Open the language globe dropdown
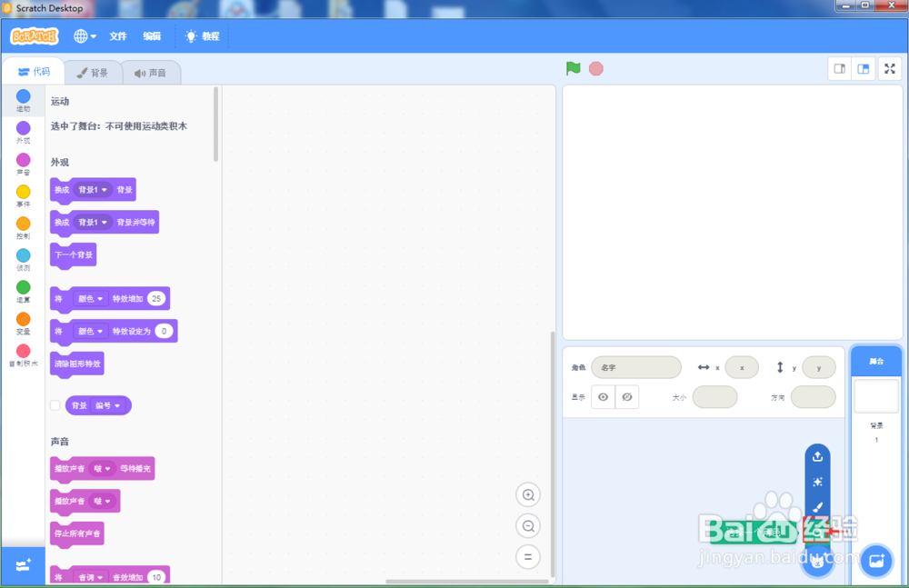Image resolution: width=909 pixels, height=588 pixels. [85, 36]
